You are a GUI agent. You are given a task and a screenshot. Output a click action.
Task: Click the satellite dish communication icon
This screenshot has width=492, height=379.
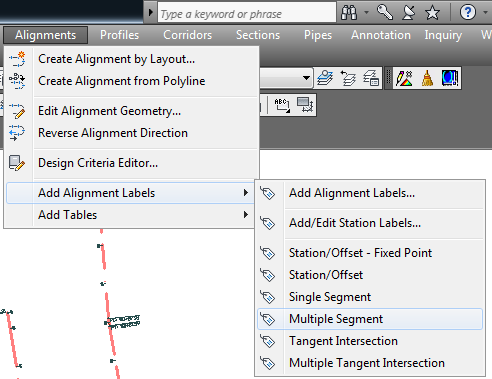coord(409,13)
